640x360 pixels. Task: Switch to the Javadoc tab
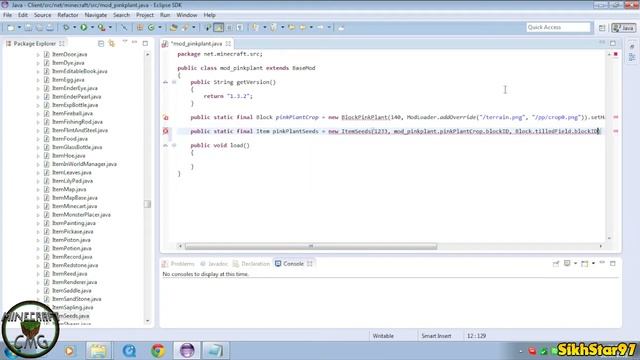213,264
